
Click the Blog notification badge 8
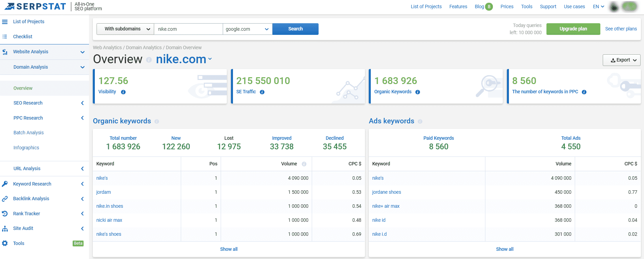click(489, 6)
